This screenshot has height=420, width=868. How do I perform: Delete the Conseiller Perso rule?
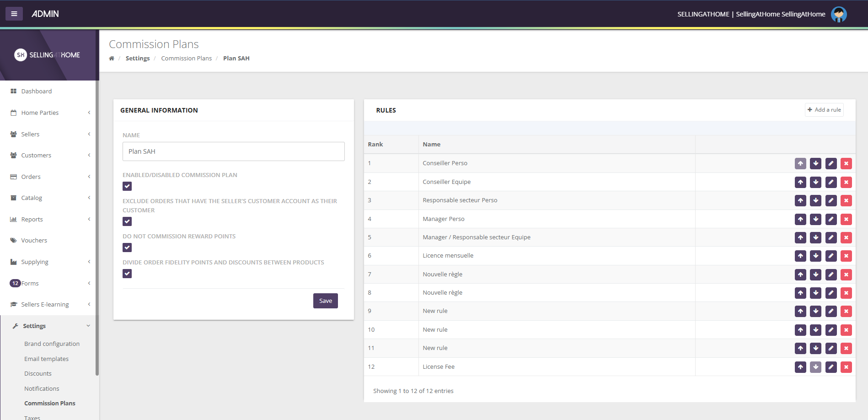pyautogui.click(x=846, y=163)
